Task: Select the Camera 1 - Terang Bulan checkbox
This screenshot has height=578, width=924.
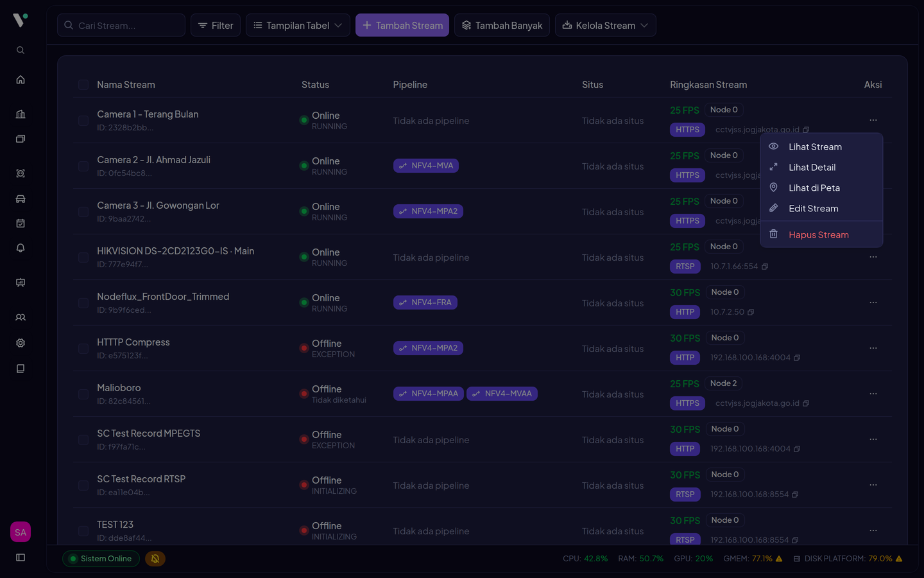Action: 83,121
